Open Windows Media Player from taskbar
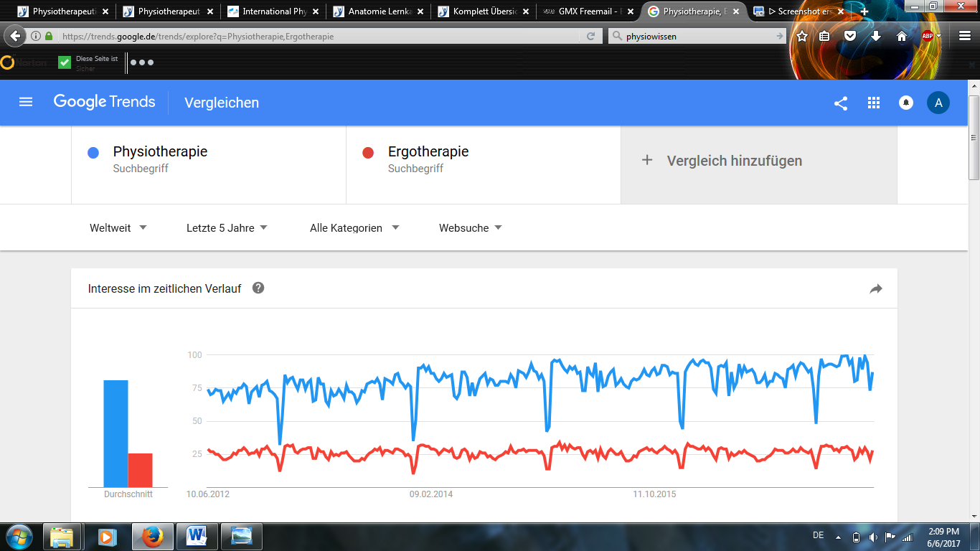Image resolution: width=980 pixels, height=551 pixels. [x=106, y=536]
